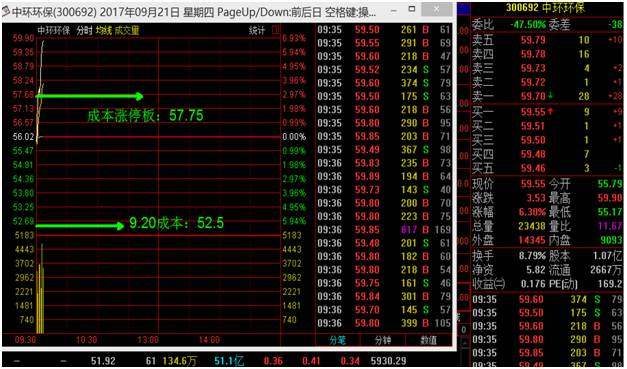Screen dimensions: 627x369
Task: Select the tick row priced 59.55 volume 291
Action: pyautogui.click(x=384, y=43)
